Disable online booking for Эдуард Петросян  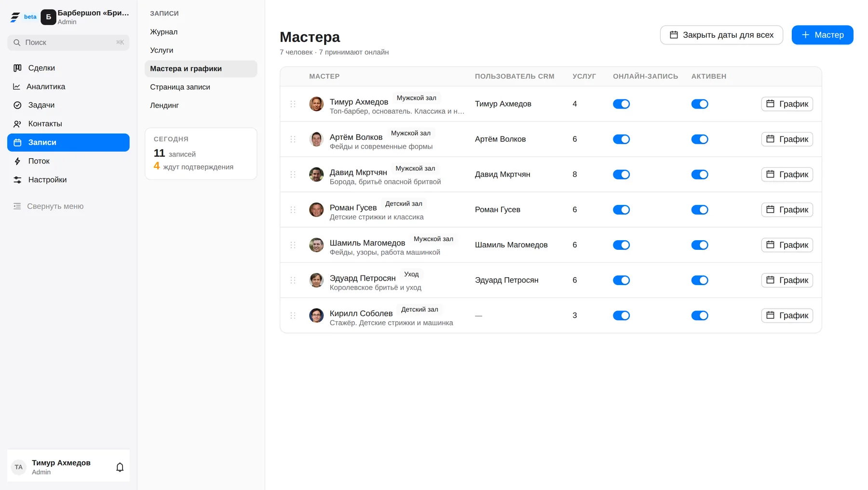coord(621,280)
